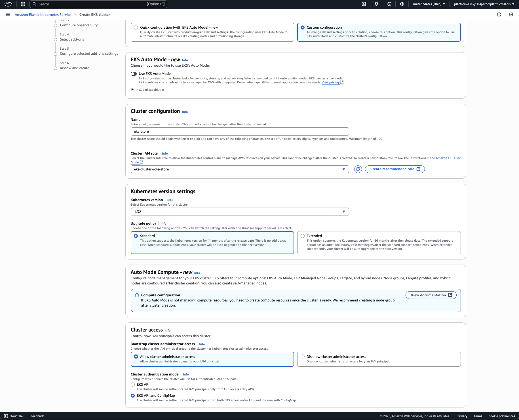Open the info panel icon at top right
The height and width of the screenshot is (420, 519).
tap(499, 14)
